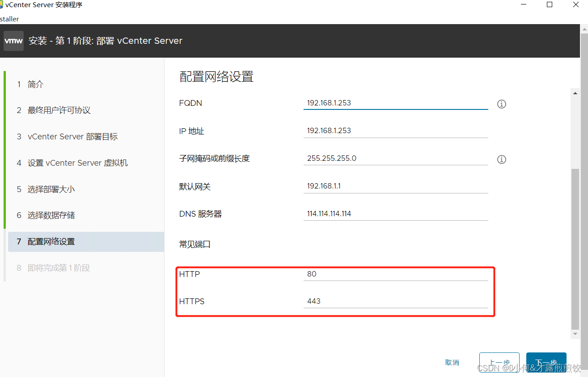Click the 常见端口 section label
The width and height of the screenshot is (588, 377).
point(195,245)
